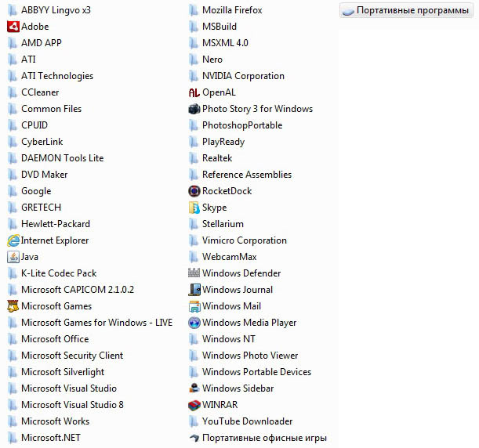Click the Java coffee cup icon
The height and width of the screenshot is (448, 479).
pyautogui.click(x=13, y=257)
